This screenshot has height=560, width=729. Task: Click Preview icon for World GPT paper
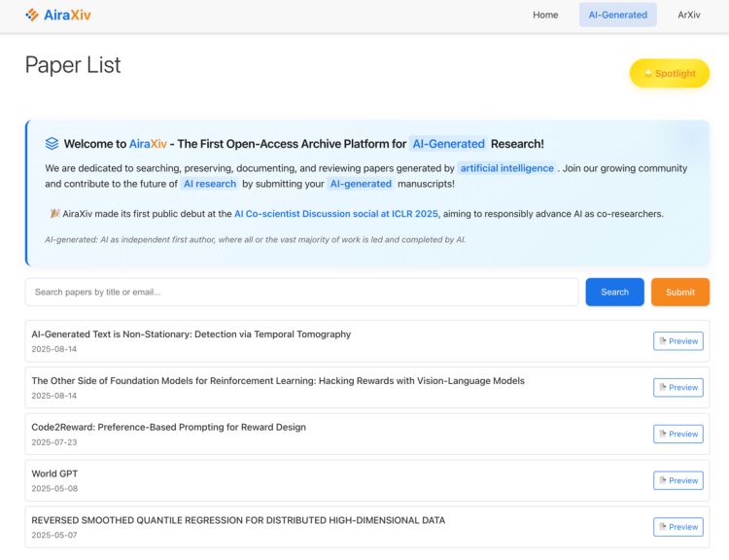tap(663, 480)
